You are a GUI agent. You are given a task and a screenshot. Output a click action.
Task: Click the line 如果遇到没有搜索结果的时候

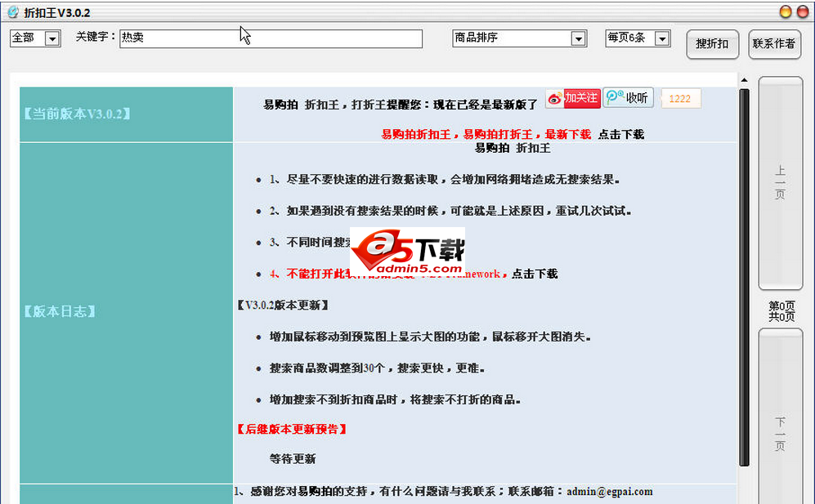point(450,211)
